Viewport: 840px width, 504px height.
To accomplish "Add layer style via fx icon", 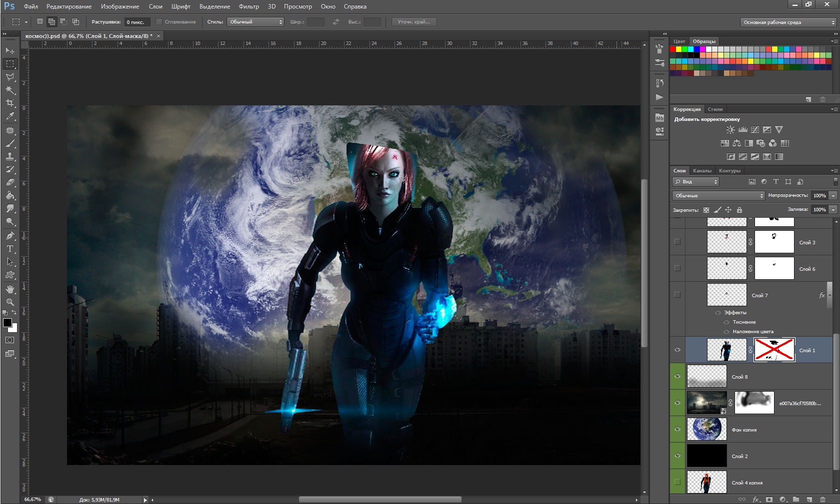I will click(756, 499).
